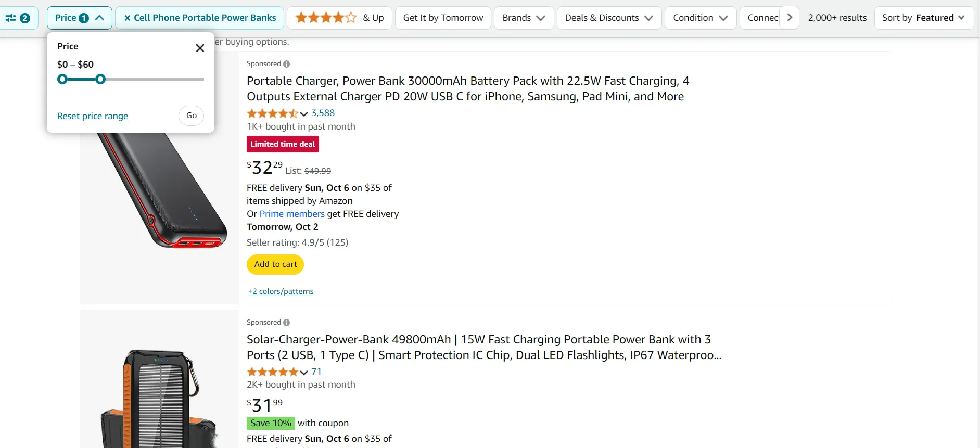This screenshot has height=448, width=980.
Task: Open the Prime members free delivery link
Action: (x=291, y=214)
